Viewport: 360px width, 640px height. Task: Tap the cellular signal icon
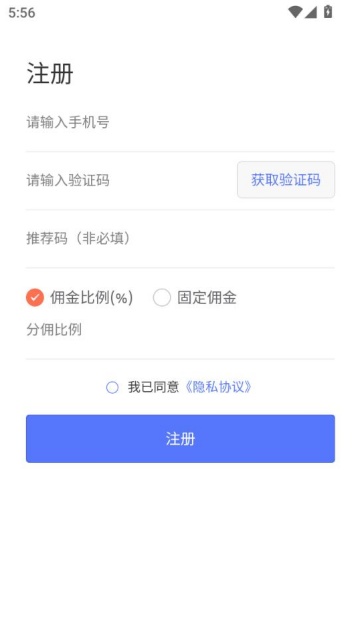click(311, 12)
